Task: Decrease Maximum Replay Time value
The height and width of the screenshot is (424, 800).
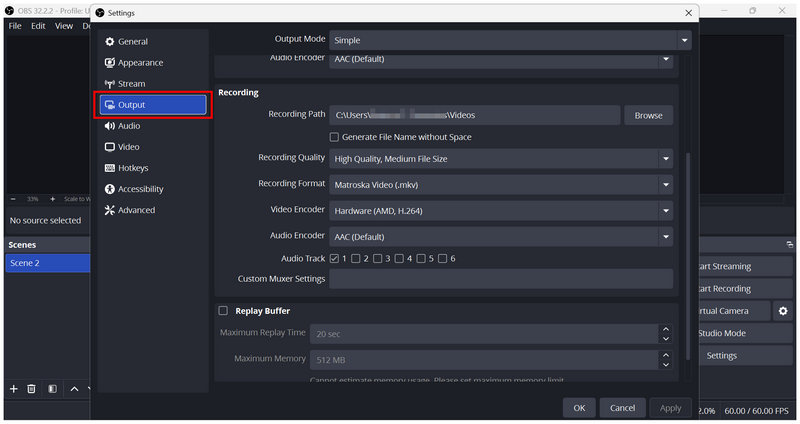Action: point(666,339)
